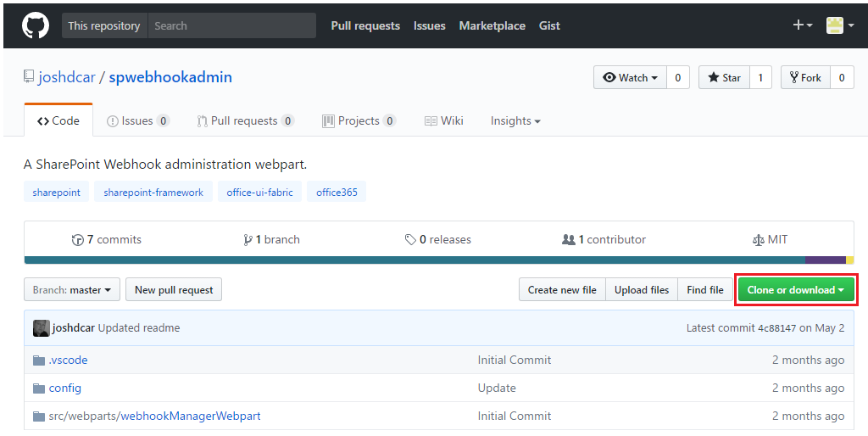Open the plus create-new dropdown
This screenshot has width=868, height=436.
click(x=802, y=25)
